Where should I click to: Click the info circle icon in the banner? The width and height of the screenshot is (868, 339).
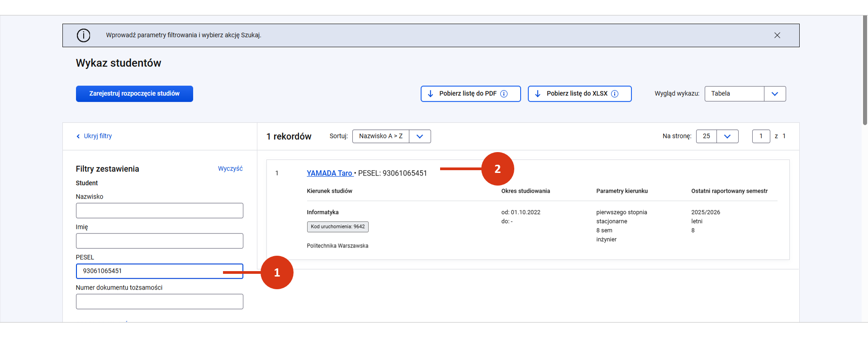tap(83, 35)
